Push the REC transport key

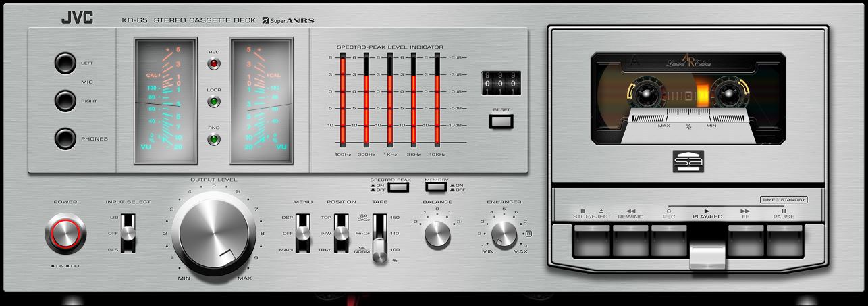click(x=669, y=241)
